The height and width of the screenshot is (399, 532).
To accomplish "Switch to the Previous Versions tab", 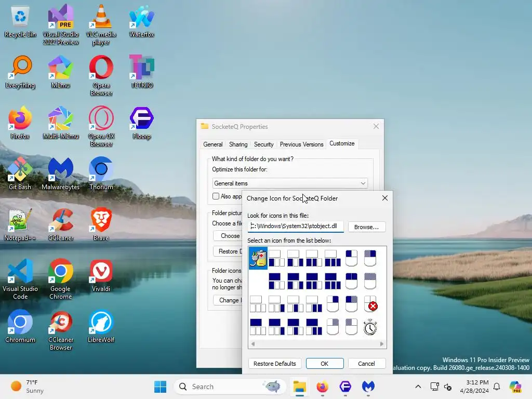I will tap(302, 144).
